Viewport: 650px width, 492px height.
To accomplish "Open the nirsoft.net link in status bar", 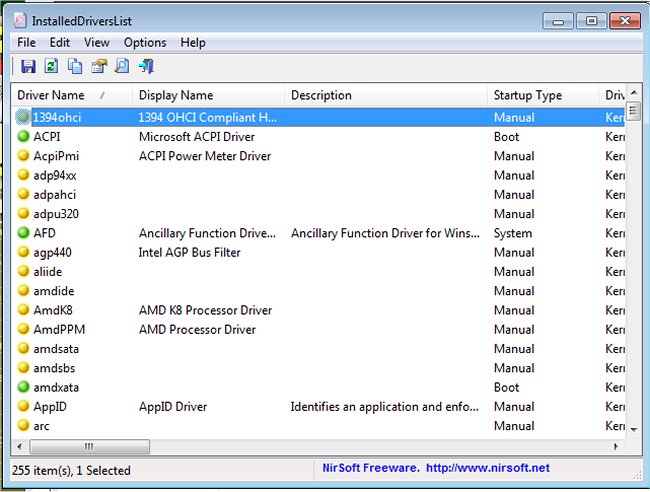I will coord(488,468).
